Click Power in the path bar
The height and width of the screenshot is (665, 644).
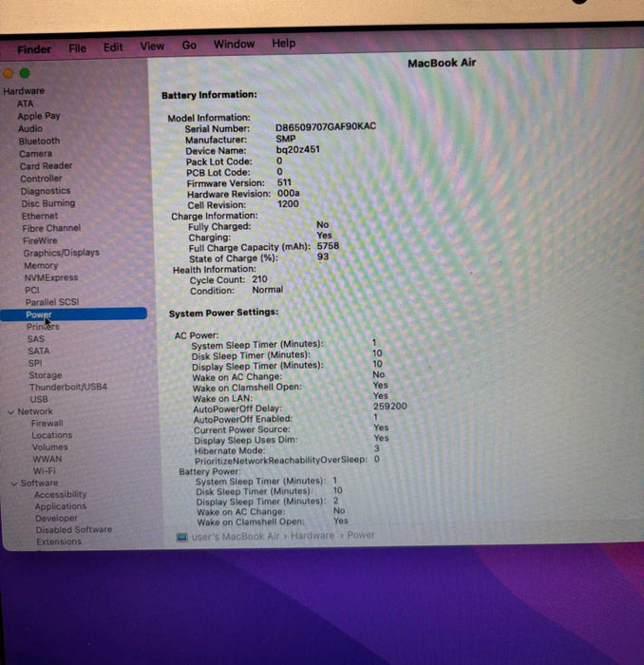[361, 535]
